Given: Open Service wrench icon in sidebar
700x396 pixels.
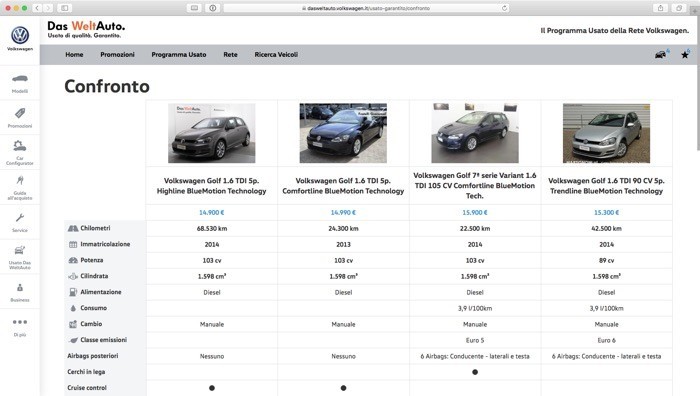Looking at the screenshot, I should [20, 218].
